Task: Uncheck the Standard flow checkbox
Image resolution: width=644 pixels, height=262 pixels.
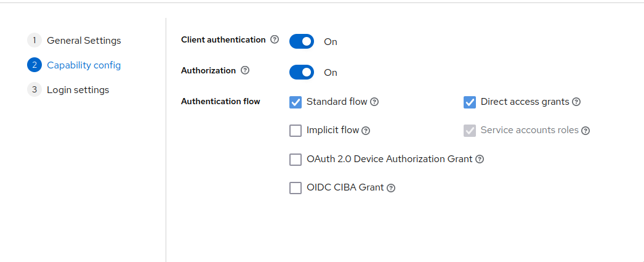Action: [296, 102]
